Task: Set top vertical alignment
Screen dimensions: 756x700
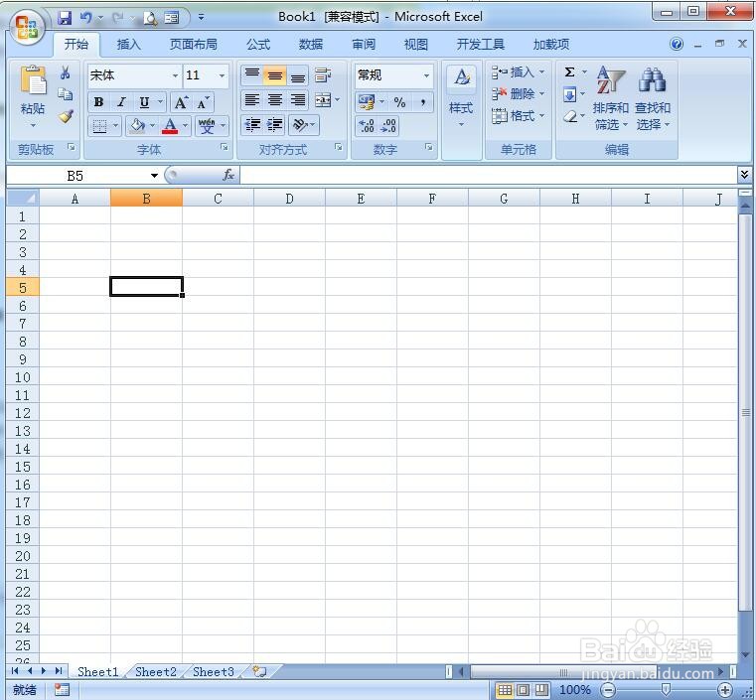Action: 251,75
